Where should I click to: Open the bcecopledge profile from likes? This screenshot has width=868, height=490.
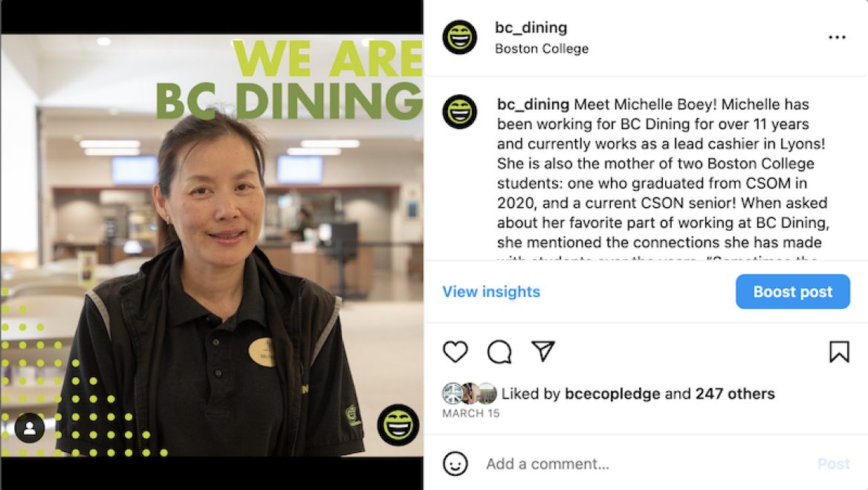pos(612,393)
